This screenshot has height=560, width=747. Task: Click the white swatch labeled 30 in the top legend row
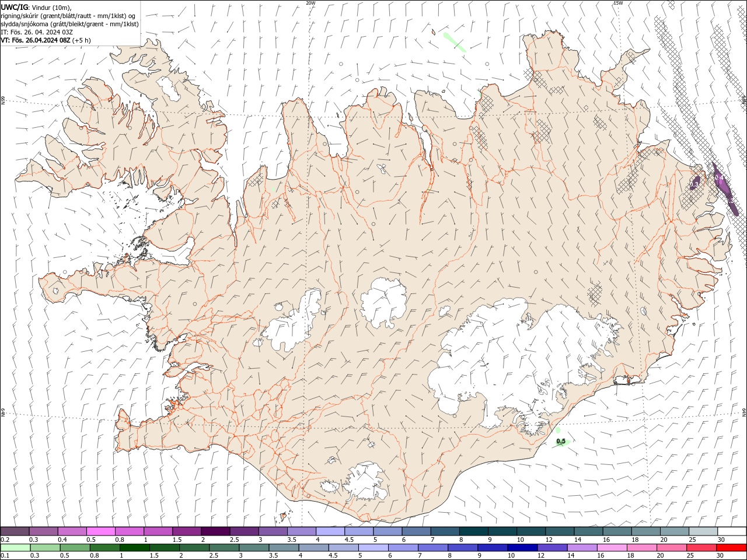[x=731, y=531]
